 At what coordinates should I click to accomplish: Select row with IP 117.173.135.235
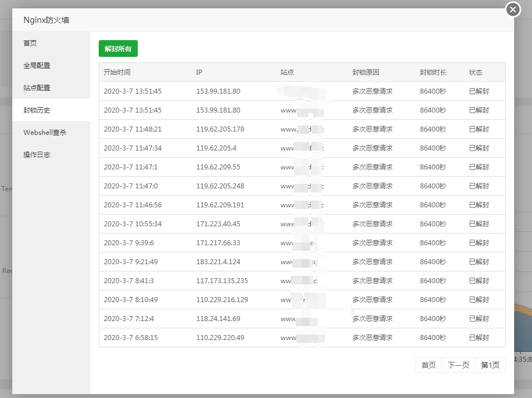pyautogui.click(x=222, y=281)
